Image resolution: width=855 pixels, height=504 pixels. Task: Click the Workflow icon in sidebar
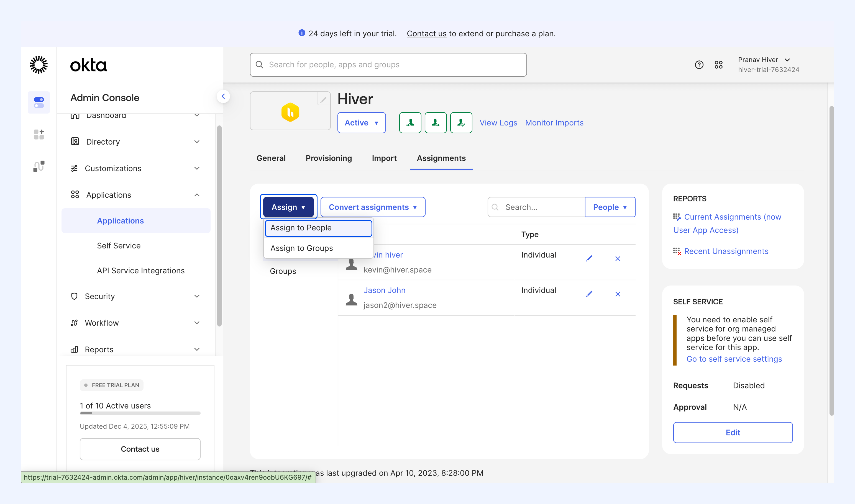[x=74, y=323]
